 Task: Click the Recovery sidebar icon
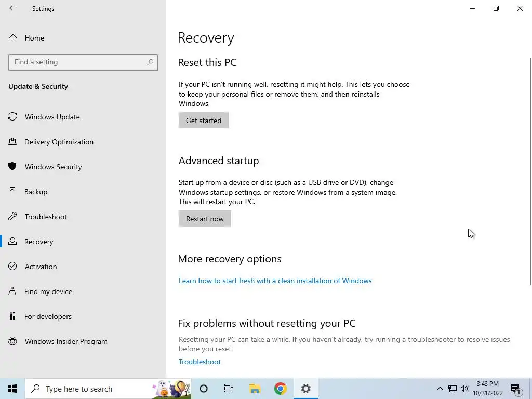[12, 241]
